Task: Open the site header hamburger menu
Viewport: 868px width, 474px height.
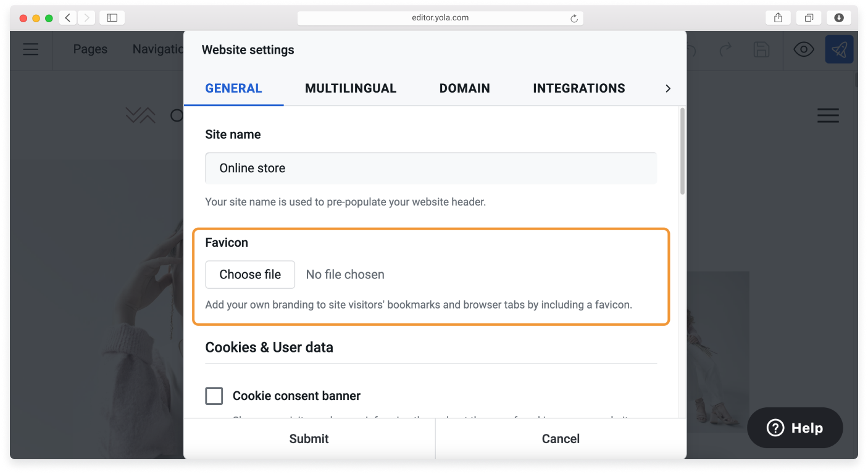Action: pyautogui.click(x=828, y=115)
